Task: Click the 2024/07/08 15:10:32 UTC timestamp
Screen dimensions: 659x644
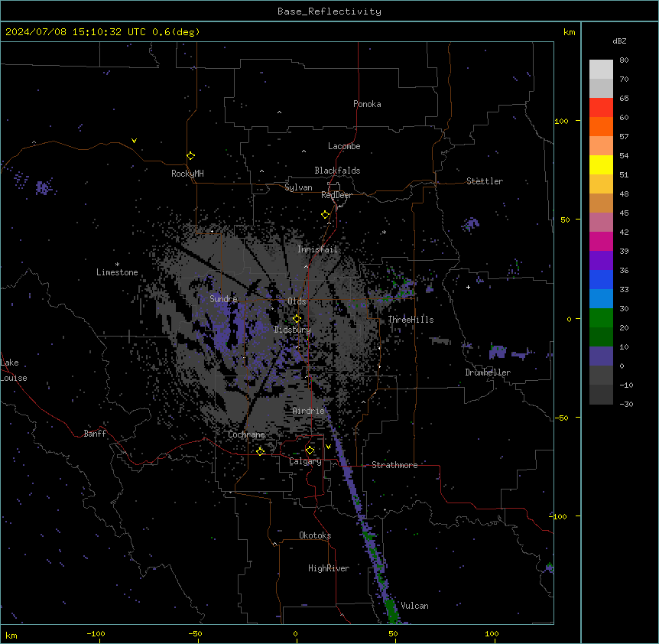Action: coord(76,32)
